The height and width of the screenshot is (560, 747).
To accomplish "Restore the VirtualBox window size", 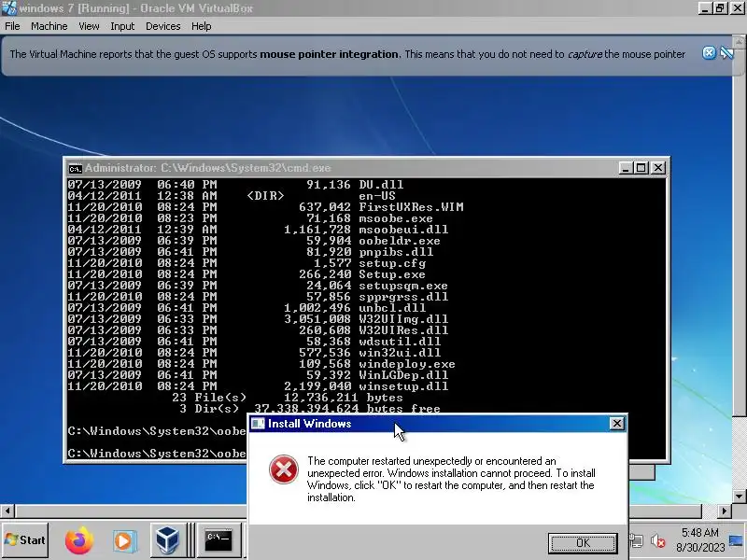I will 720,8.
